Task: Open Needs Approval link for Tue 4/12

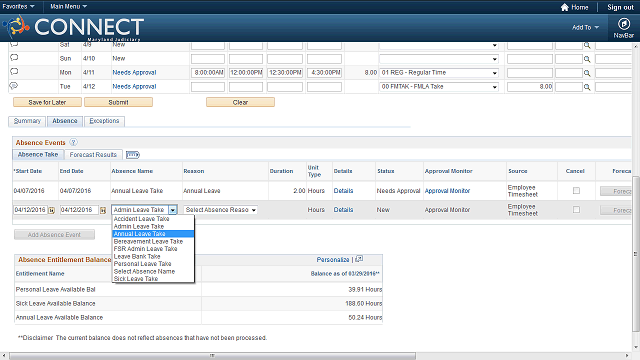Action: tap(134, 87)
